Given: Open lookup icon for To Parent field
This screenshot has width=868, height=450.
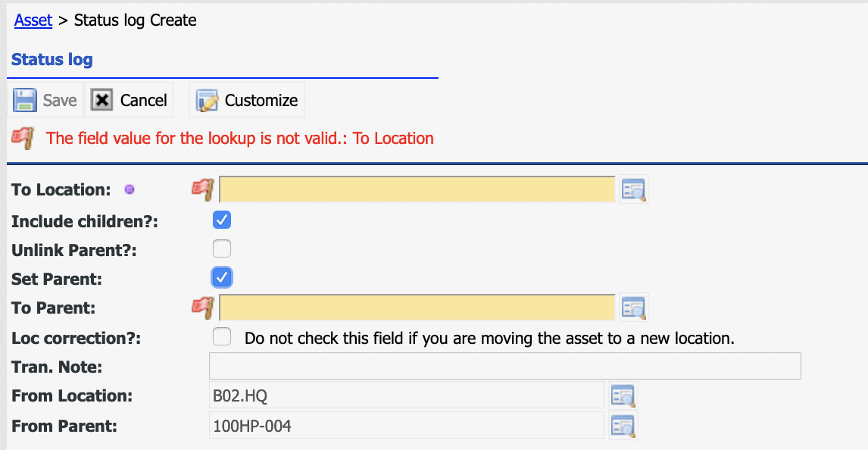Looking at the screenshot, I should [633, 308].
